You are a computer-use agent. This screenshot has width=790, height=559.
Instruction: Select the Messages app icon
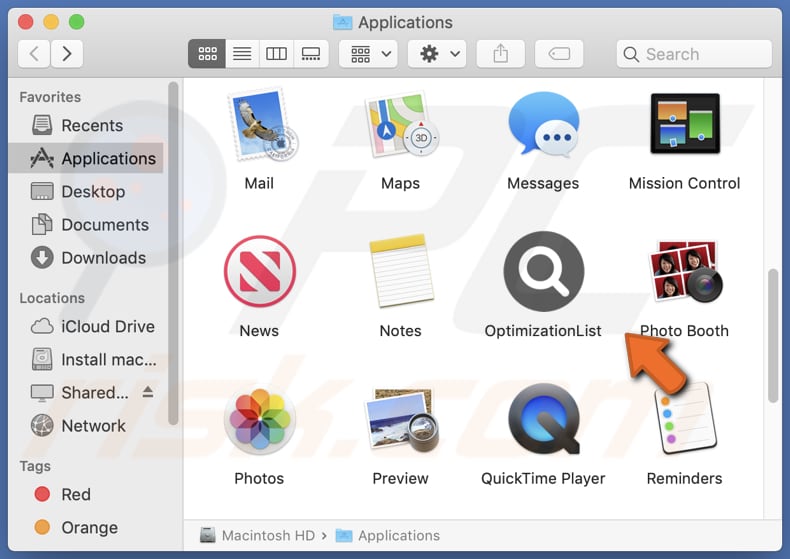click(543, 124)
